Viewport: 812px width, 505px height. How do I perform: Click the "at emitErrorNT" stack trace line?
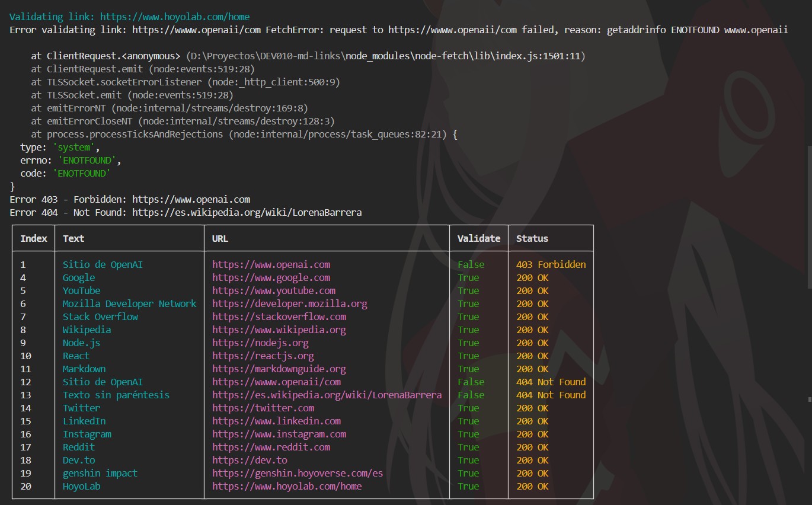click(170, 108)
